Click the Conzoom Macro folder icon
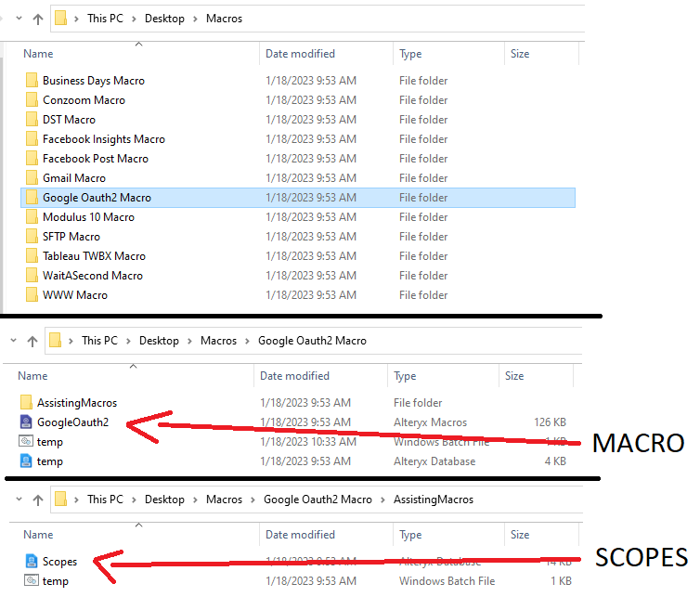 coord(32,100)
